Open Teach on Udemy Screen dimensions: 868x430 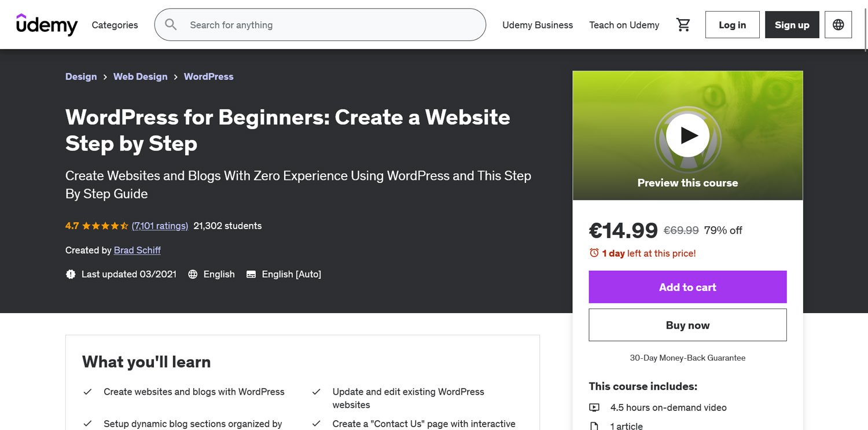click(624, 25)
